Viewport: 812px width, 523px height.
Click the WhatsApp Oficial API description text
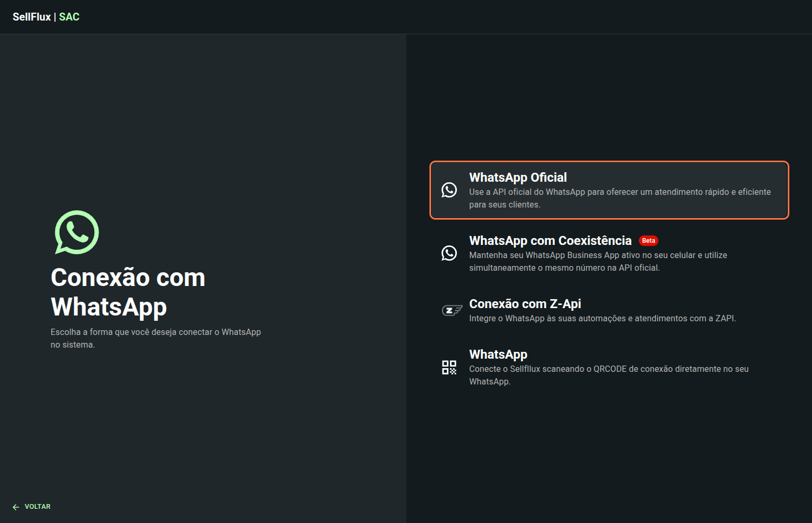(x=620, y=198)
